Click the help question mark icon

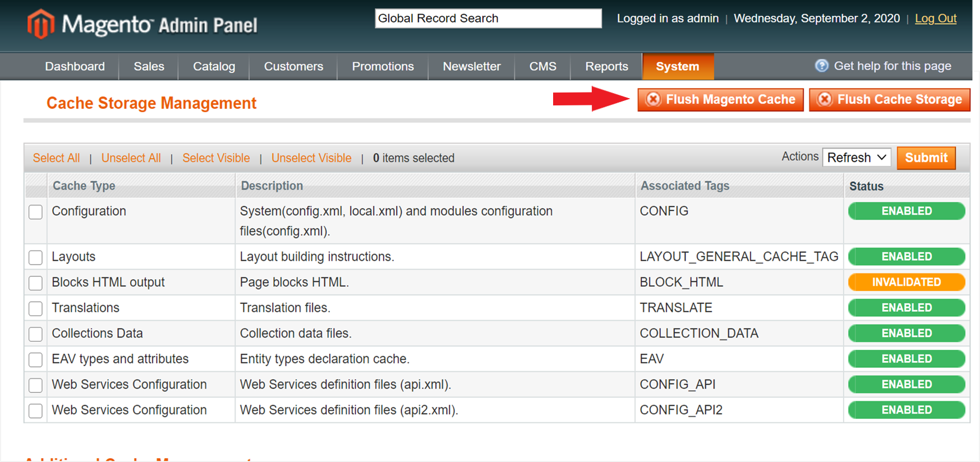pos(822,66)
